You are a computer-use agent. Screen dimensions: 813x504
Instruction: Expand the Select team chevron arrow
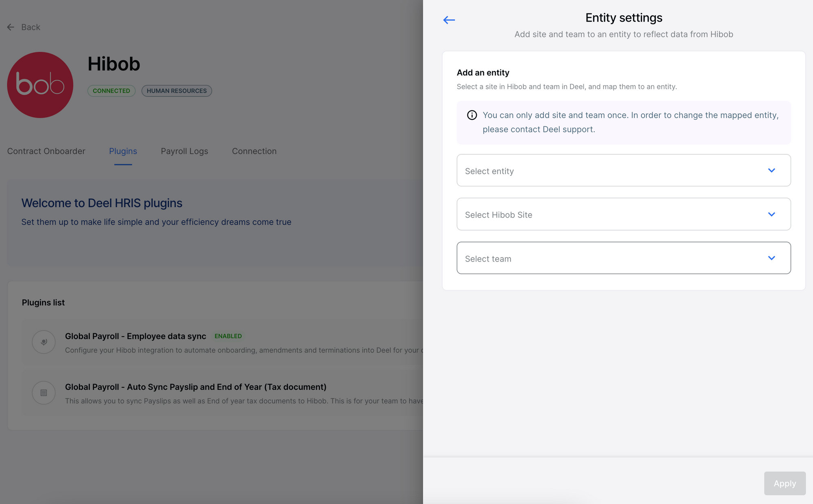[x=772, y=258]
